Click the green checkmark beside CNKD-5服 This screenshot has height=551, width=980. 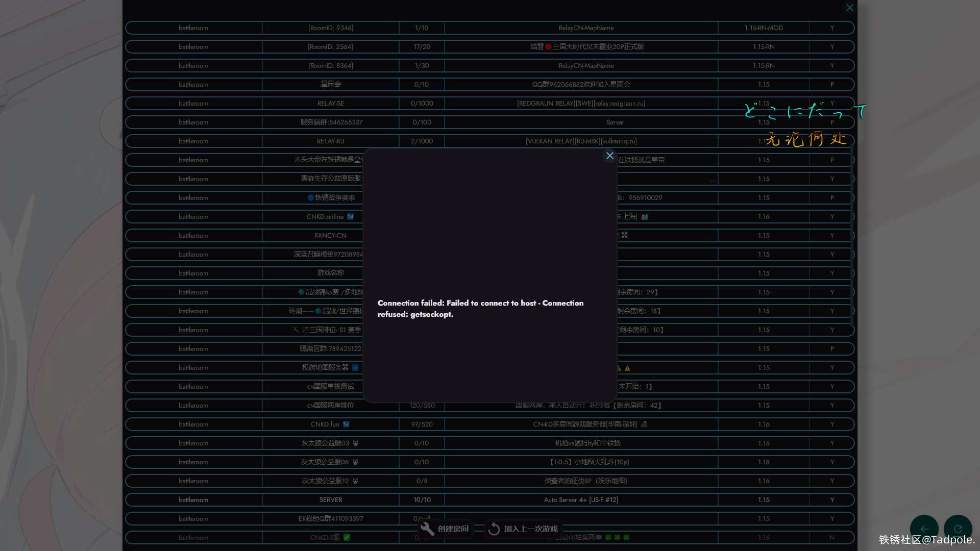(x=347, y=538)
